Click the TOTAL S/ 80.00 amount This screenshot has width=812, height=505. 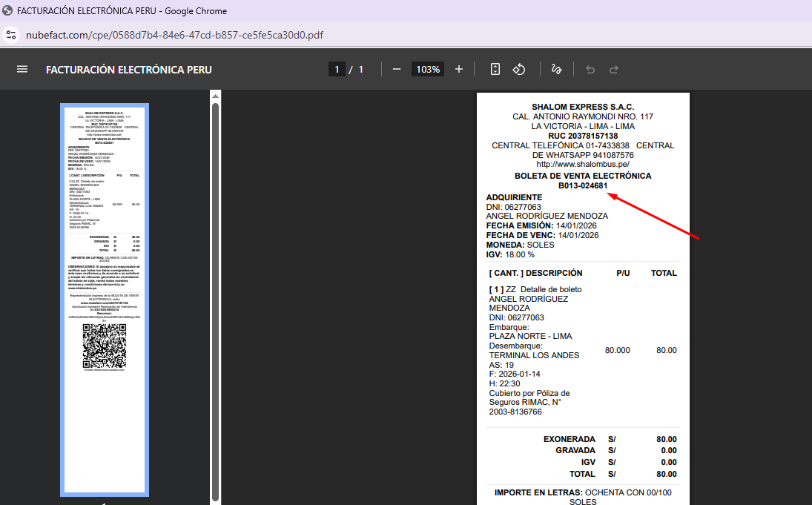[666, 474]
